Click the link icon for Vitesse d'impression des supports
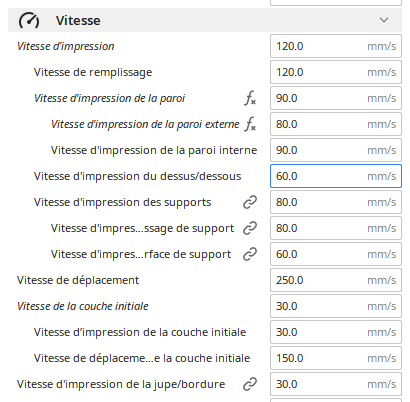This screenshot has width=410, height=402. 250,202
